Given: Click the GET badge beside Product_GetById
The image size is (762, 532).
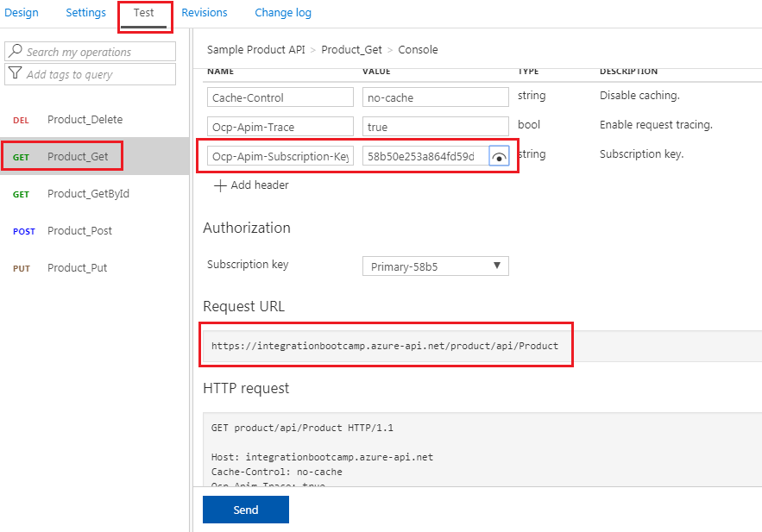Looking at the screenshot, I should tap(21, 195).
